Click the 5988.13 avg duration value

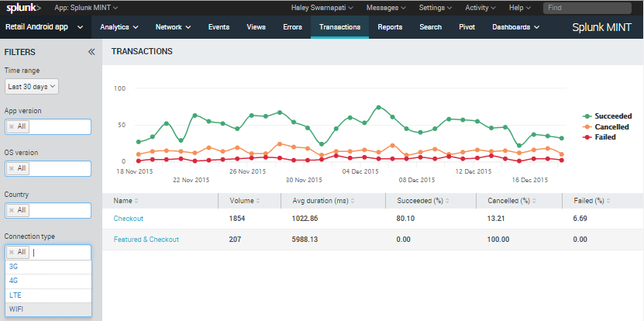pos(305,240)
